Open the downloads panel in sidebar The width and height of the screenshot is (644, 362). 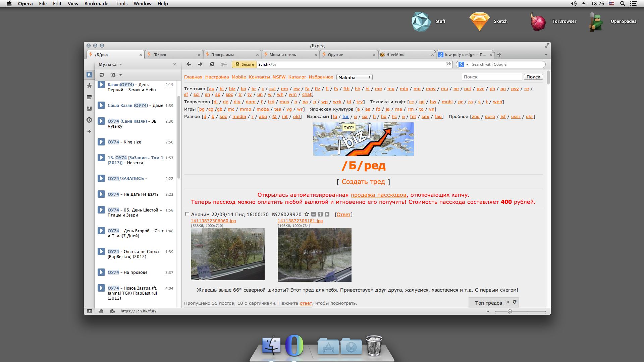pos(89,109)
